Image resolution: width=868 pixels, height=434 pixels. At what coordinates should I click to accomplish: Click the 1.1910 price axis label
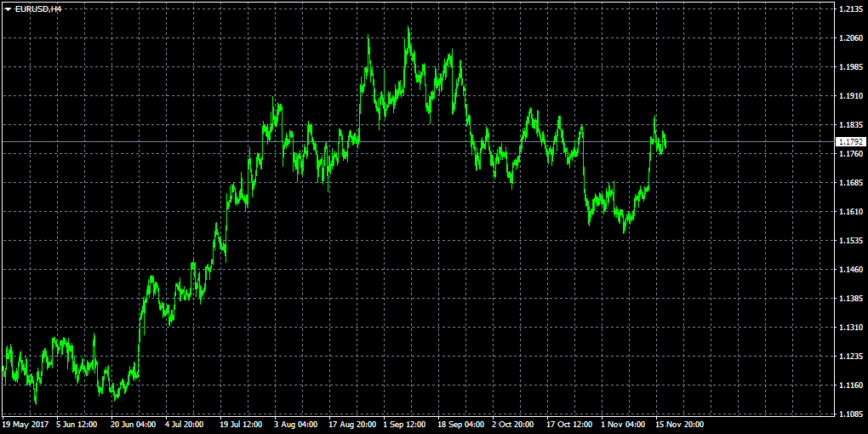[x=850, y=96]
